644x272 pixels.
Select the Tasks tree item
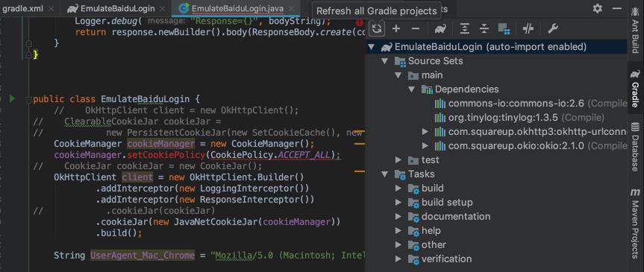(496, 174)
